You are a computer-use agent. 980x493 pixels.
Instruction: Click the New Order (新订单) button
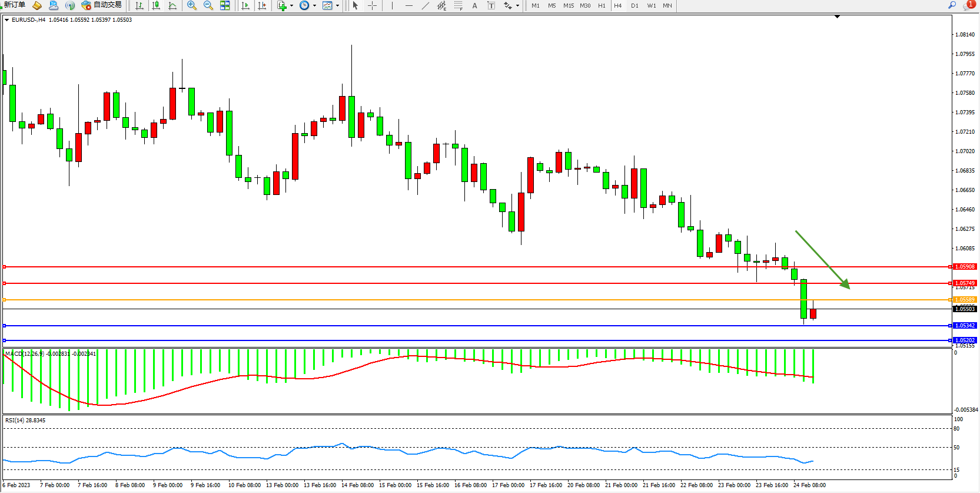(14, 5)
